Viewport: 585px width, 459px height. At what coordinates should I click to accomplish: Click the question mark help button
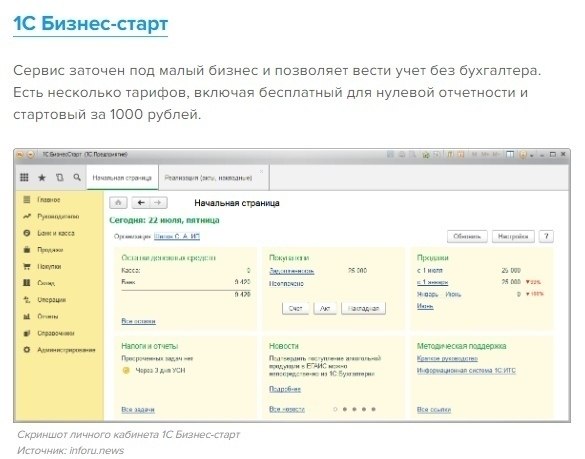tap(546, 236)
